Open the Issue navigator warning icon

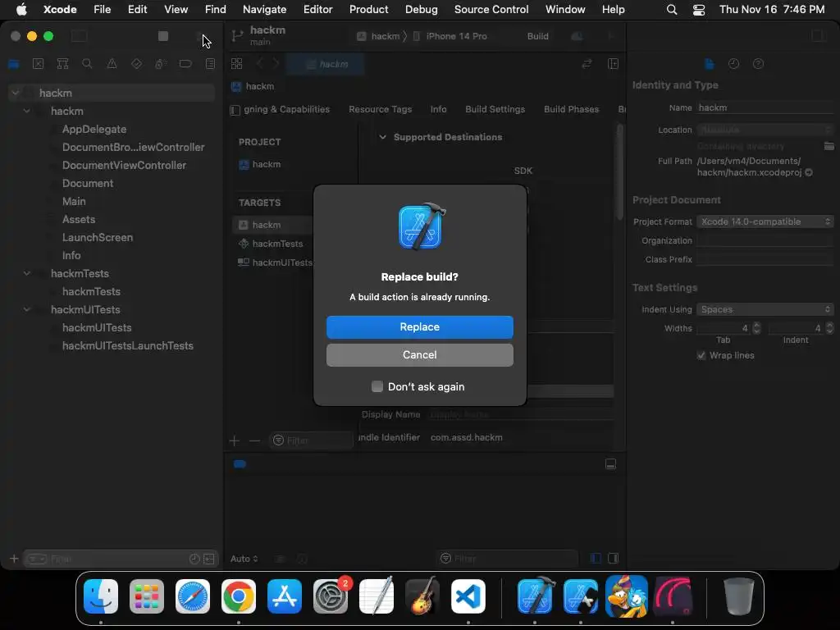coord(112,64)
